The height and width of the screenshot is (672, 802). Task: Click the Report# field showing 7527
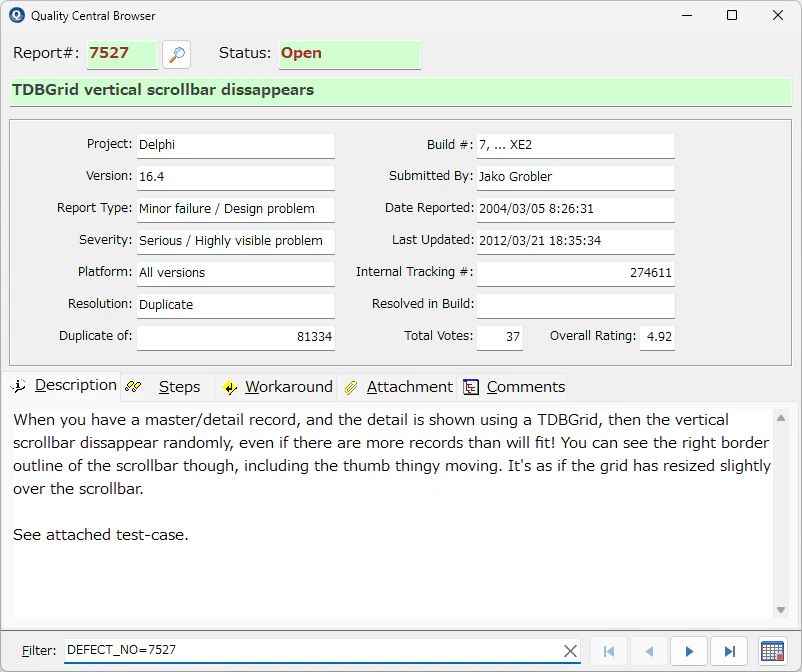pyautogui.click(x=122, y=54)
